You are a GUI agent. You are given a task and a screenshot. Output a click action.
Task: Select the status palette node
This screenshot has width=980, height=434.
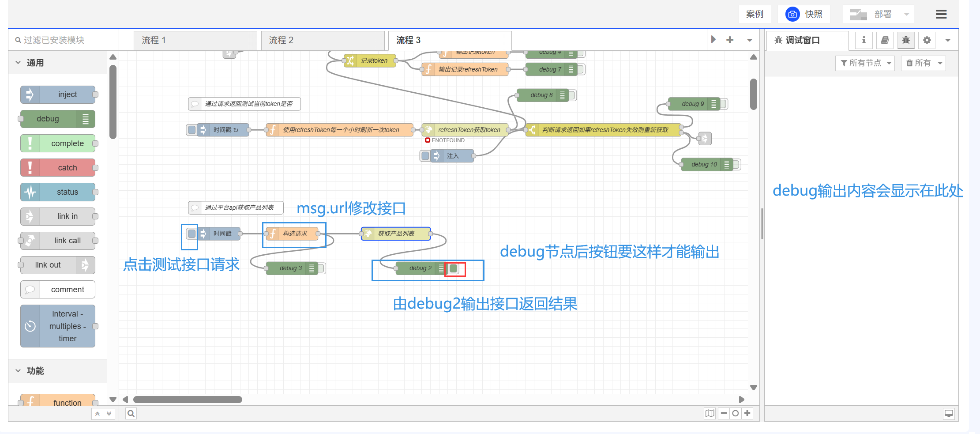[x=58, y=192]
